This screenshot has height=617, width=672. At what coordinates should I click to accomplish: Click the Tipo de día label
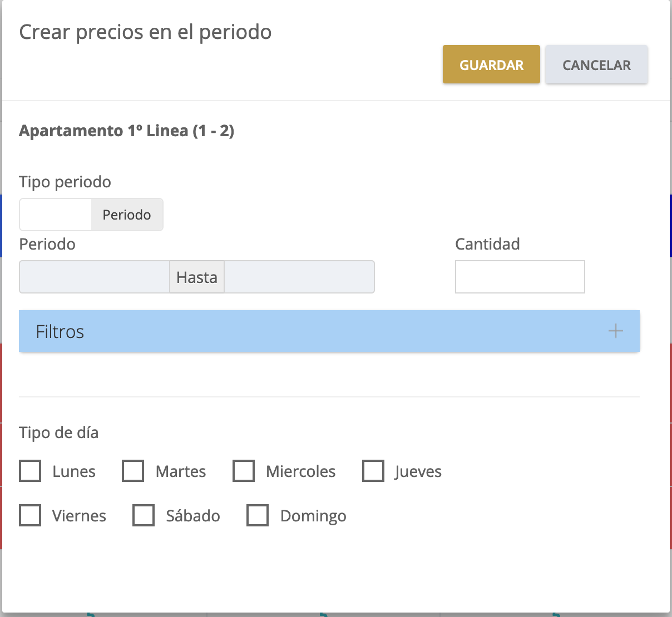(58, 432)
